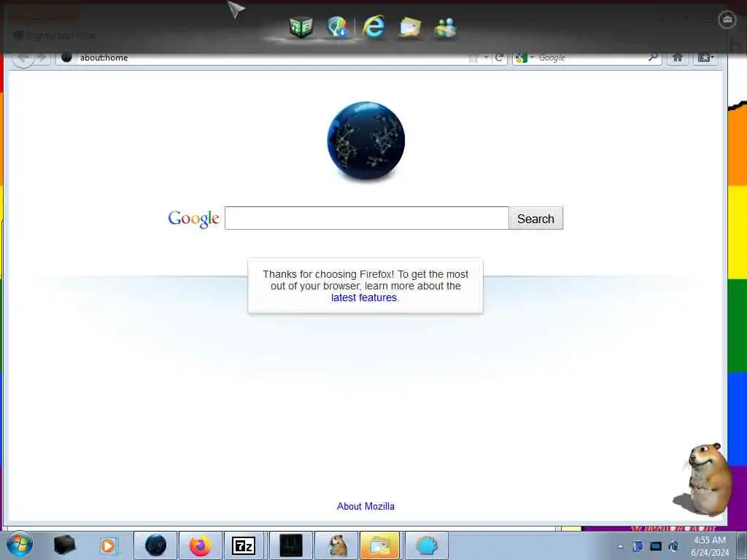Open the bookmarks menu button
Screen dimensions: 747x560
[x=705, y=58]
